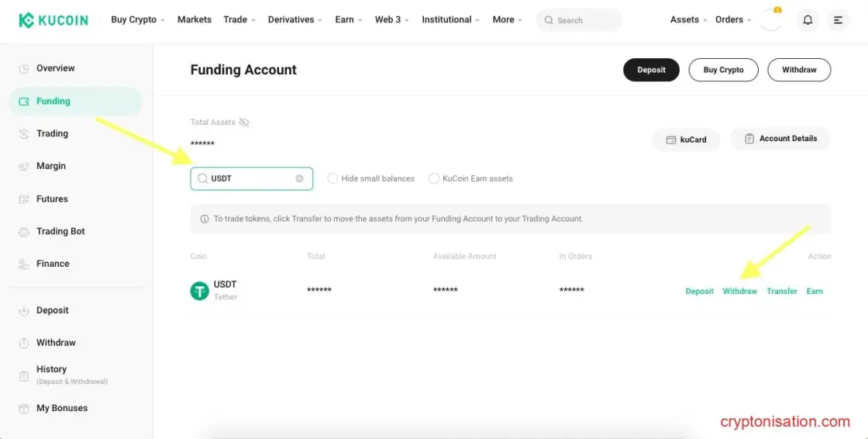Open My Bonuses in the sidebar
868x439 pixels.
click(62, 408)
